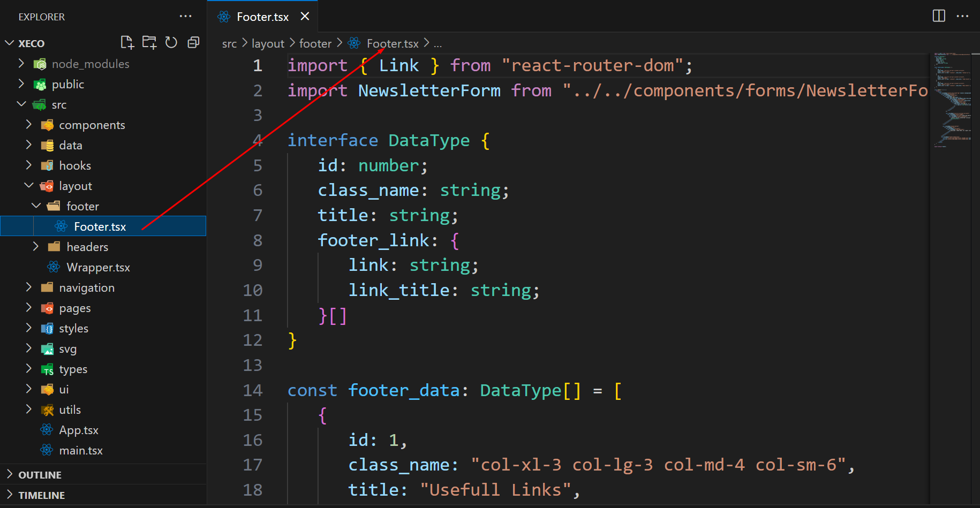Click 'footer_data' variable on line 14
This screenshot has width=980, height=508.
coord(404,390)
